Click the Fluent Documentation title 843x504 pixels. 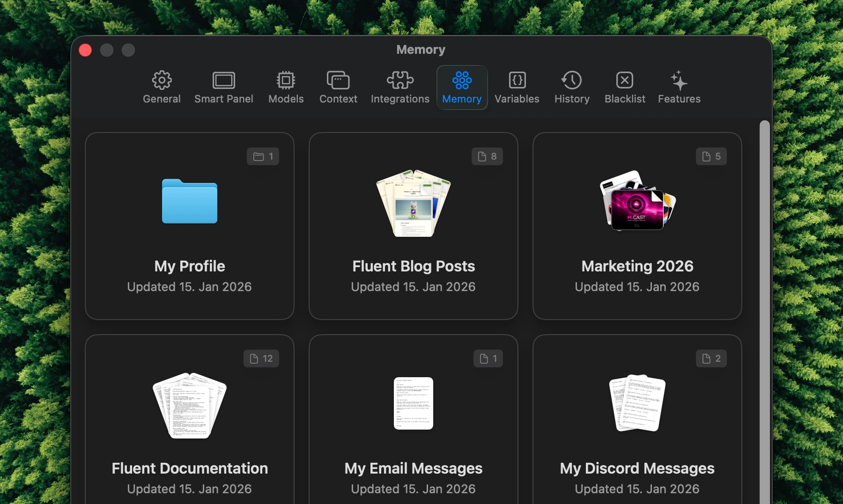coord(190,468)
